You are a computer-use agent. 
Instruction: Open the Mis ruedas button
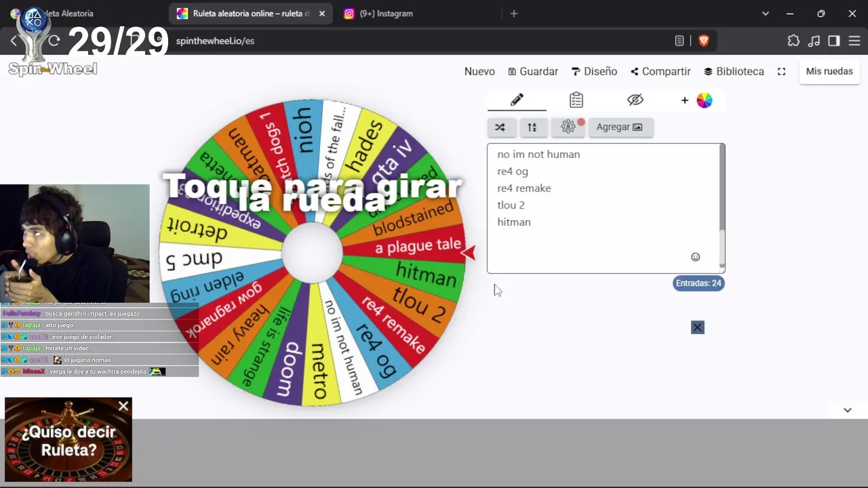(829, 71)
